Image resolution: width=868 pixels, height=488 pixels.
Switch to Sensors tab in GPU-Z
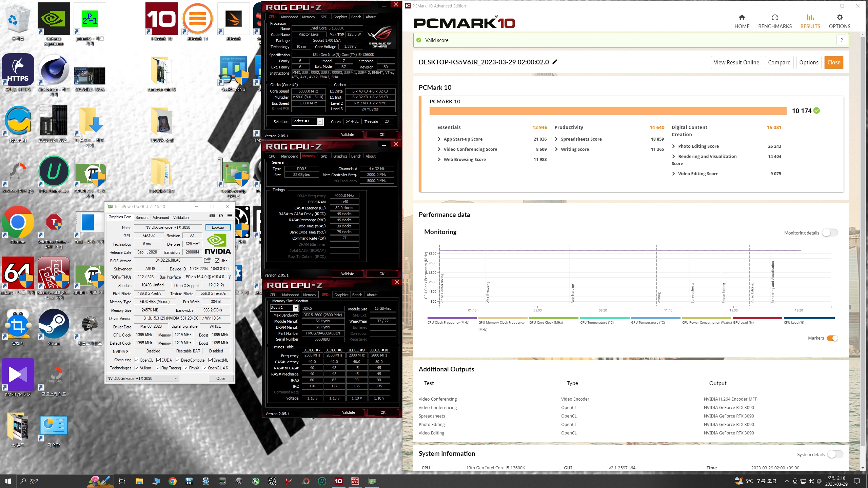coord(142,218)
